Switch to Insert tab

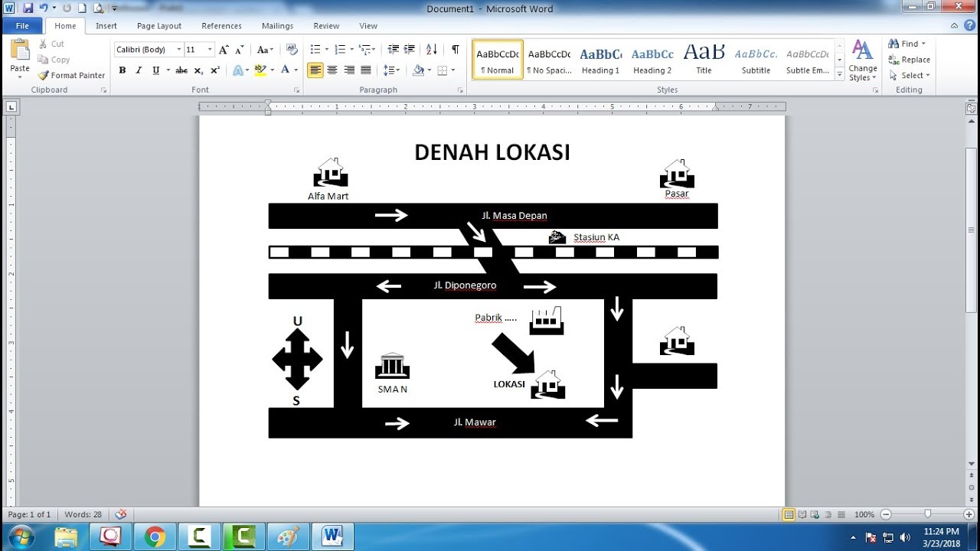106,26
